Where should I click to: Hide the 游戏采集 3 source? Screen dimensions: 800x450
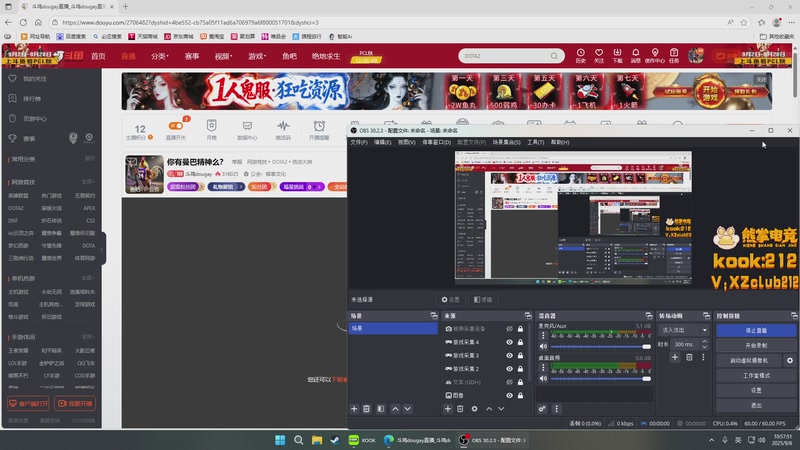(509, 356)
